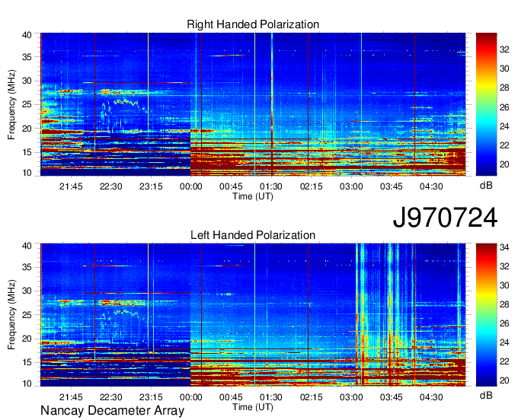Click the "24" tick on Right Handed colorbar
The height and width of the screenshot is (420, 518).
pyautogui.click(x=504, y=126)
